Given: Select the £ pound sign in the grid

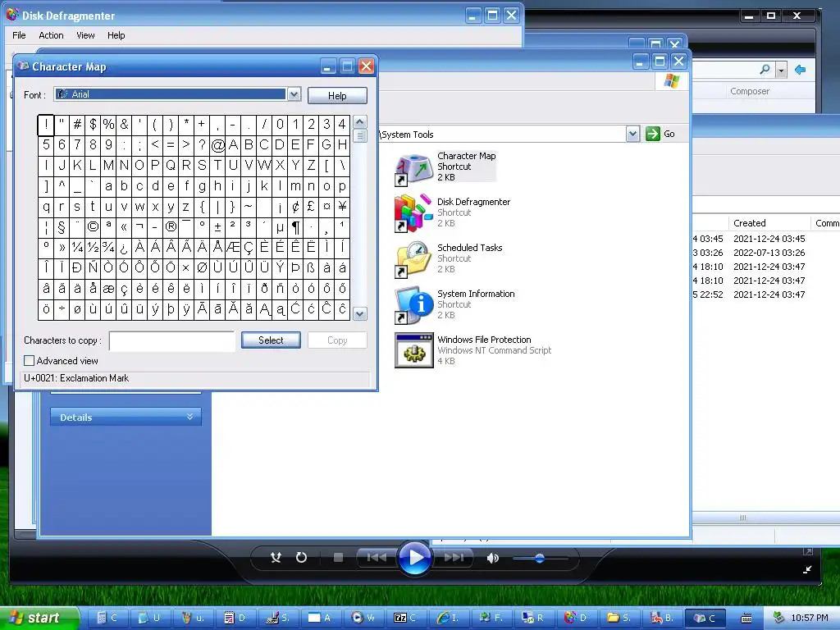Looking at the screenshot, I should point(311,207).
